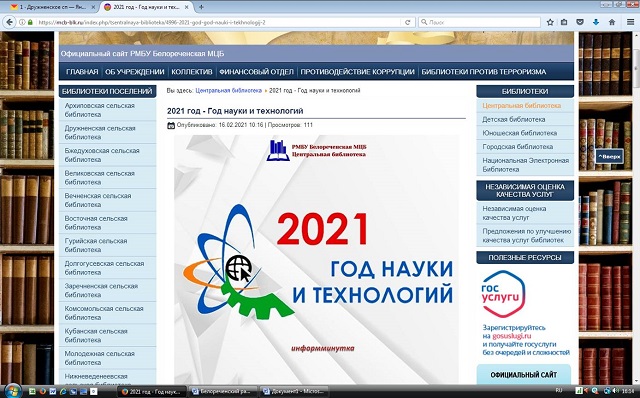Click the Госуслуги logo banner
The image size is (640, 398).
tap(503, 293)
